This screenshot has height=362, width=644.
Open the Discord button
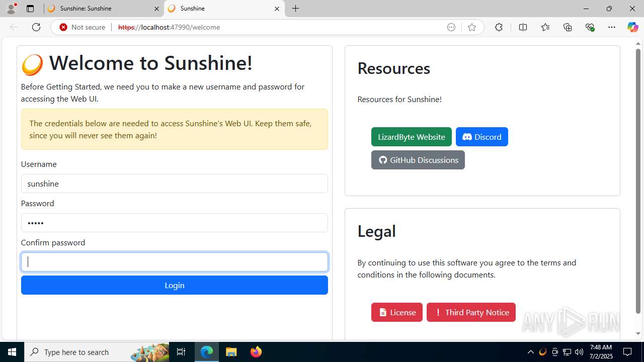pos(482,137)
